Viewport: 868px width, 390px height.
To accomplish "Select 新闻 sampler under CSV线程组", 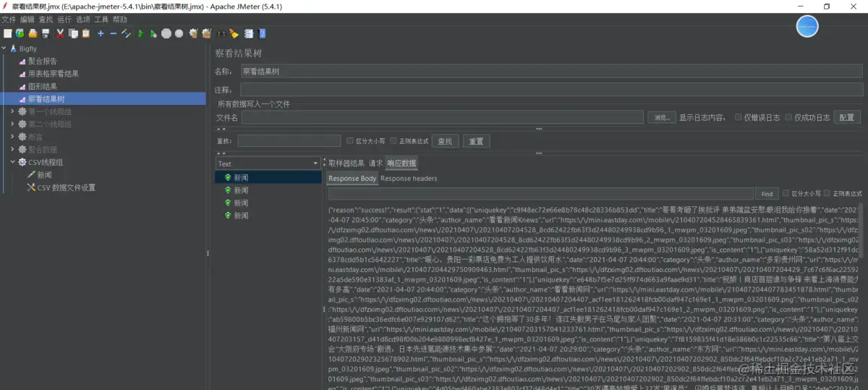I will [x=44, y=175].
